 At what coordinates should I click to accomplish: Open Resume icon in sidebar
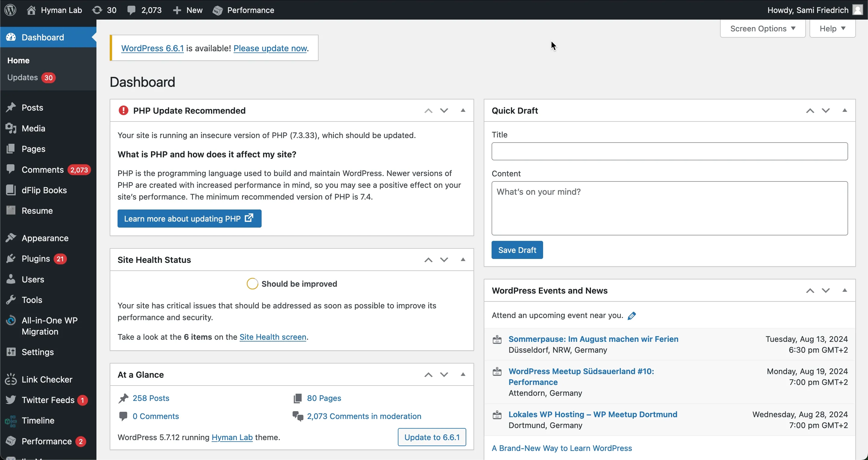click(x=11, y=210)
